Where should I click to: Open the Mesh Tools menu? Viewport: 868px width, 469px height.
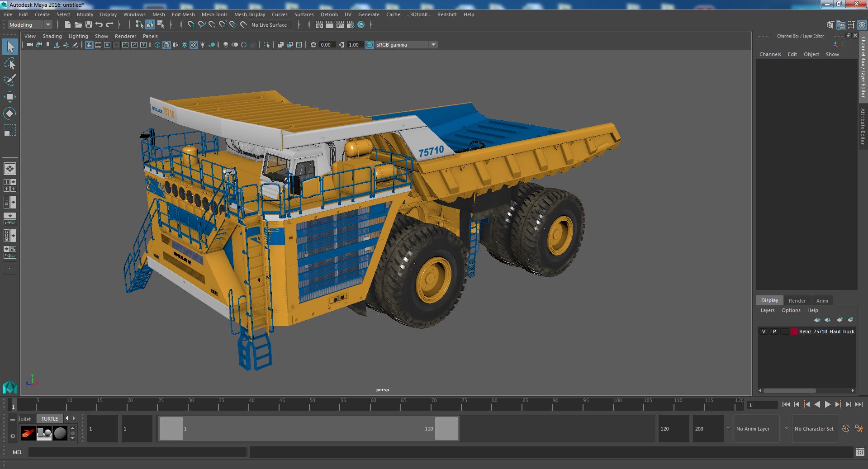click(x=214, y=14)
